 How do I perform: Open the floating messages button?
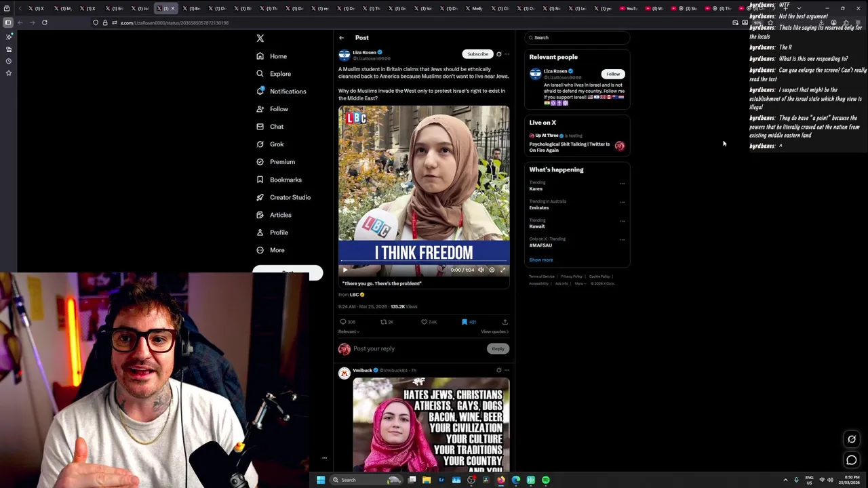click(852, 460)
